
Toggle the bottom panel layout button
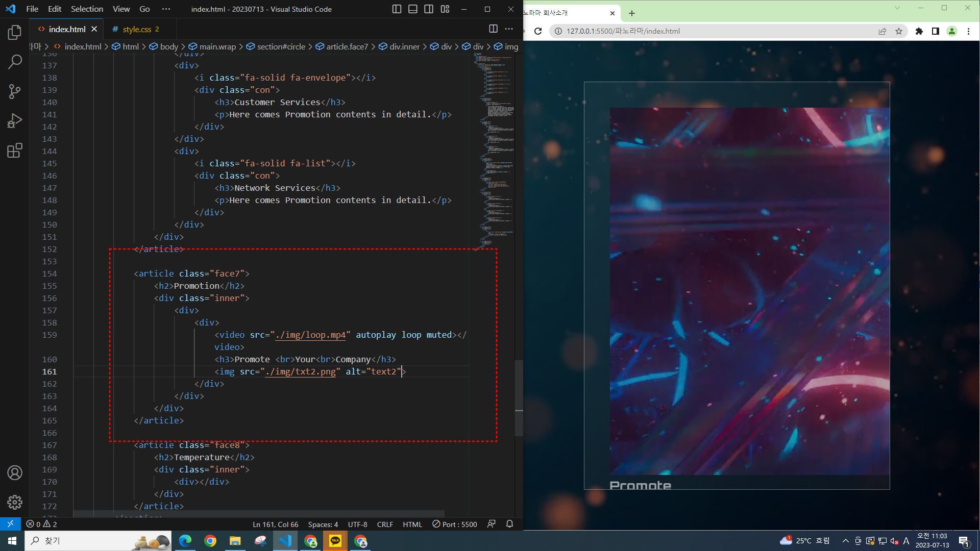click(x=413, y=9)
